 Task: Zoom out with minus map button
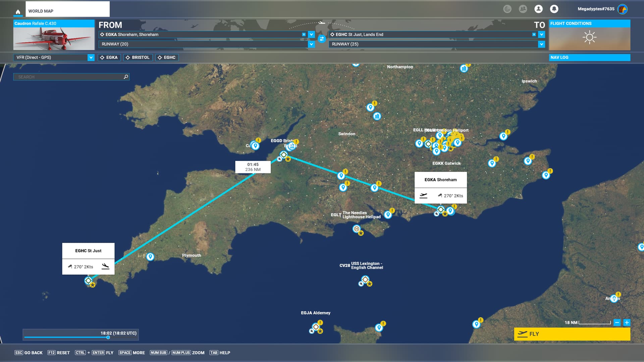point(617,322)
